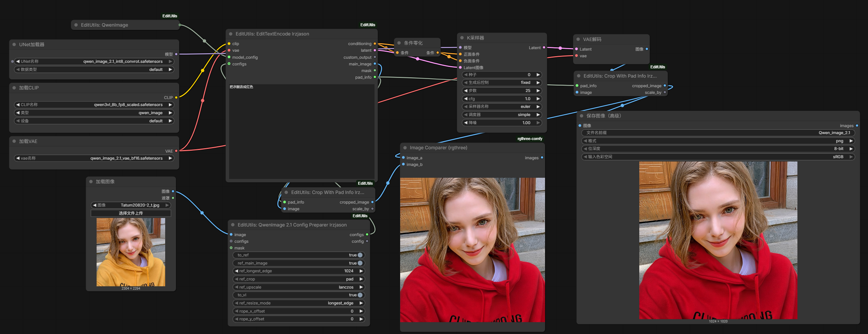This screenshot has height=334, width=868.
Task: Collapse the EditTextEncode Irzjason node title dot
Action: pyautogui.click(x=231, y=34)
